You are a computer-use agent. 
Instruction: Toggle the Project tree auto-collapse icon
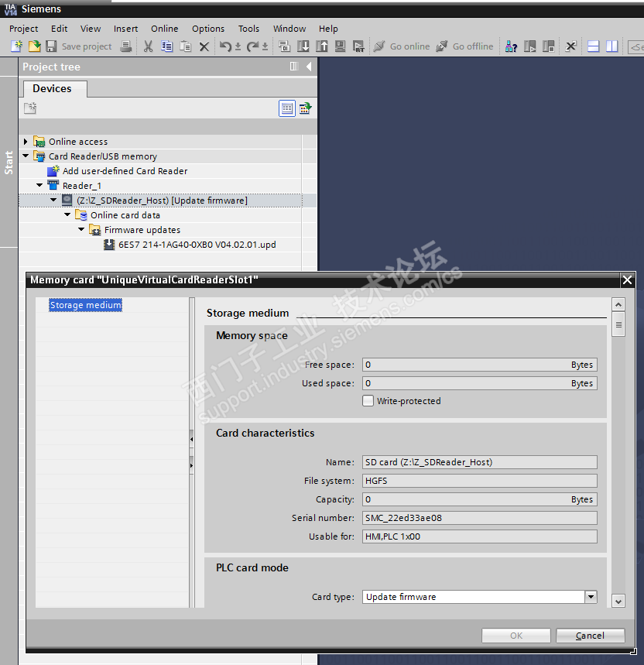[294, 66]
